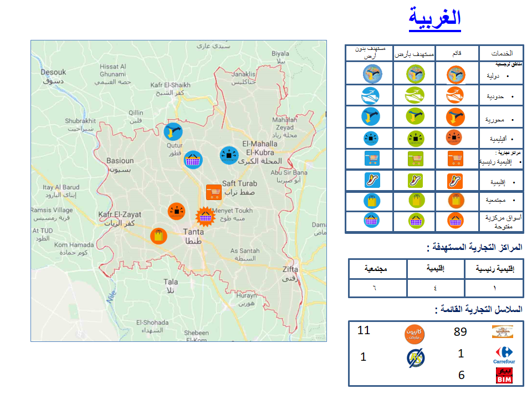Click green globe icon in legend دولية row

point(415,74)
